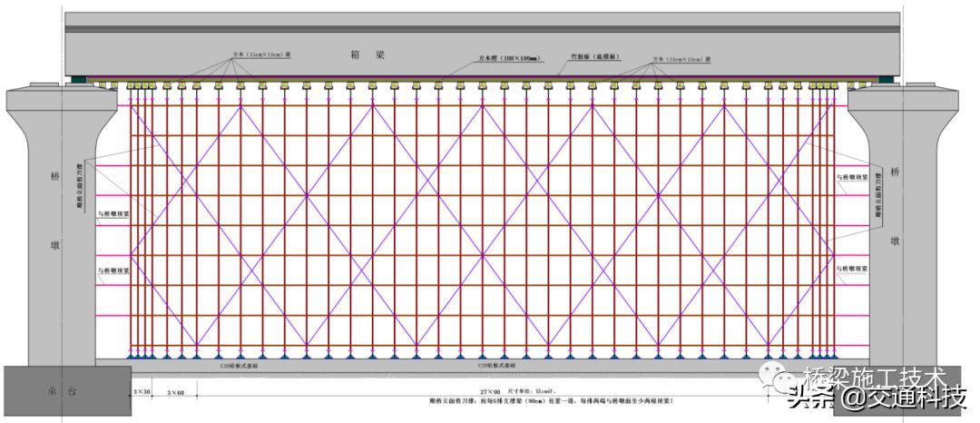Click the '箱 梁' box girder label
The width and height of the screenshot is (980, 423).
[x=366, y=54]
